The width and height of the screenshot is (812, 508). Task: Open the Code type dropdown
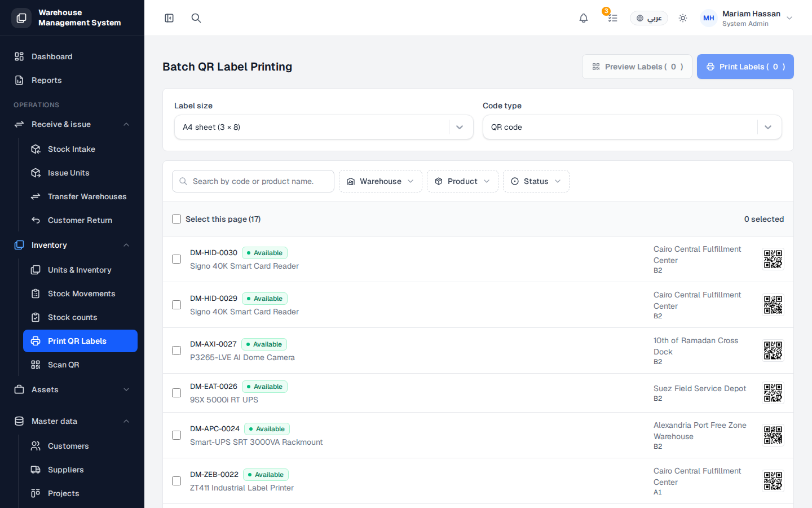pyautogui.click(x=632, y=127)
